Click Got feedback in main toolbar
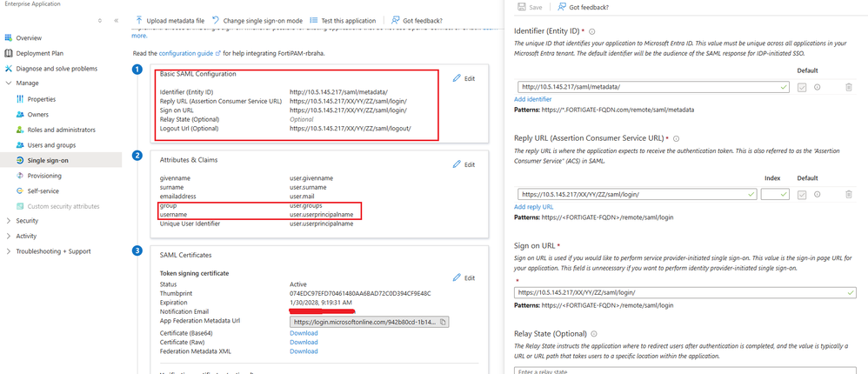Viewport: 868px width, 374px height. click(417, 21)
